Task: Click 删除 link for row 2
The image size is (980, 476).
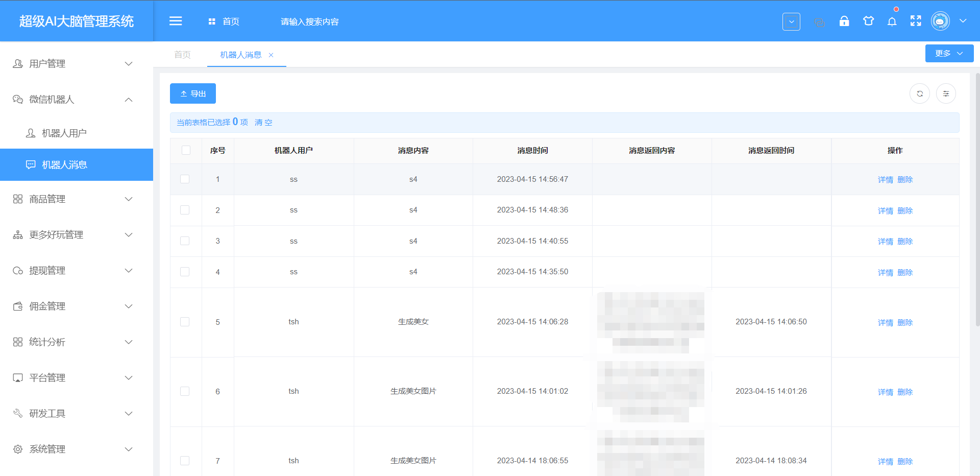Action: coord(905,210)
